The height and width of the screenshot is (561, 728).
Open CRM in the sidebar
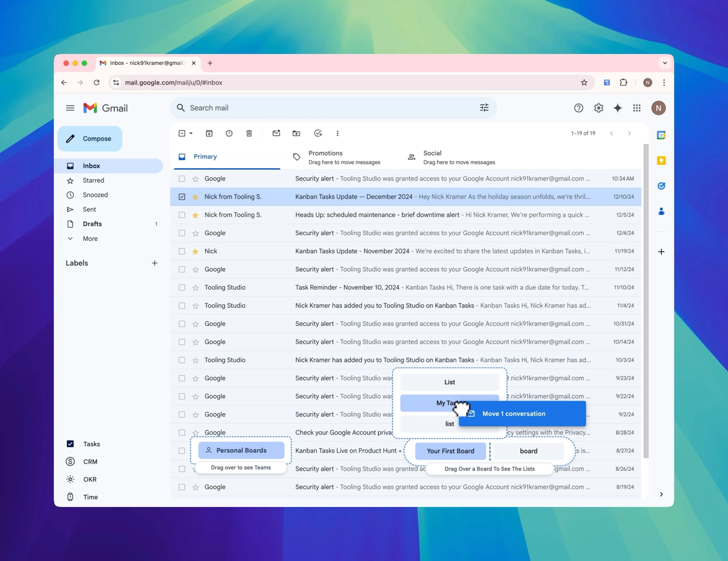pos(90,462)
